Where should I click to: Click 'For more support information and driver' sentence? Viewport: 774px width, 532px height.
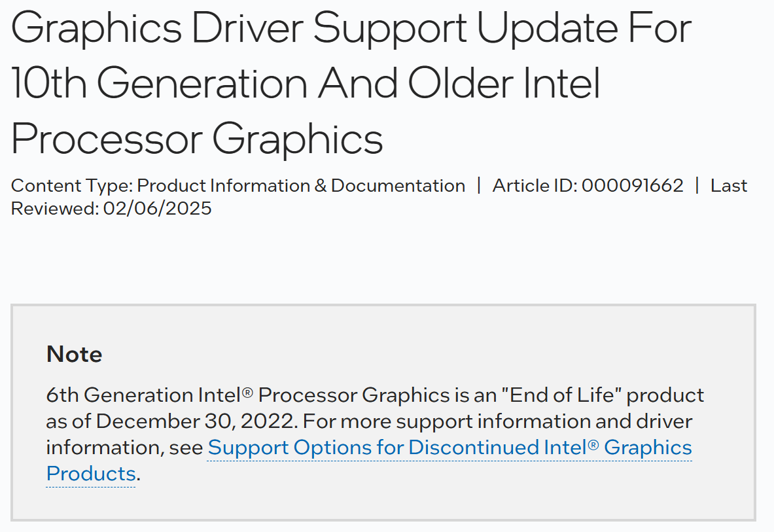[x=497, y=421]
